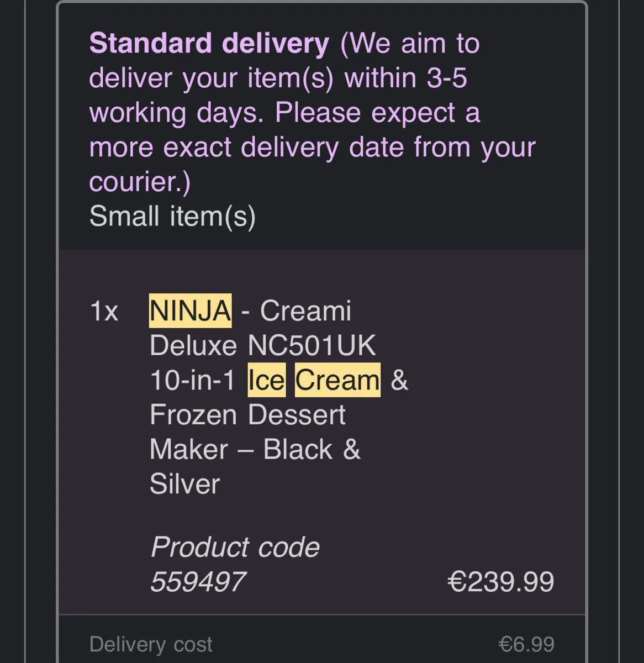The height and width of the screenshot is (663, 644).
Task: Click the Maker – Black text line
Action: pos(254,449)
